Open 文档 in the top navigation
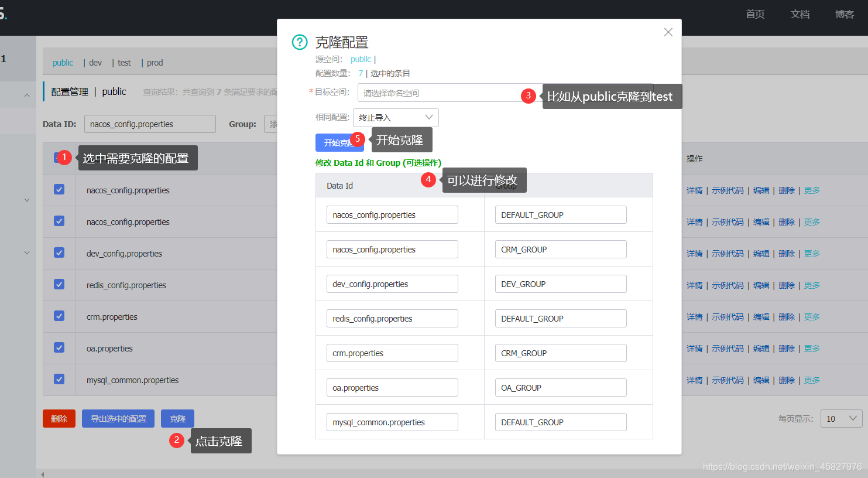Viewport: 868px width, 478px height. (800, 14)
